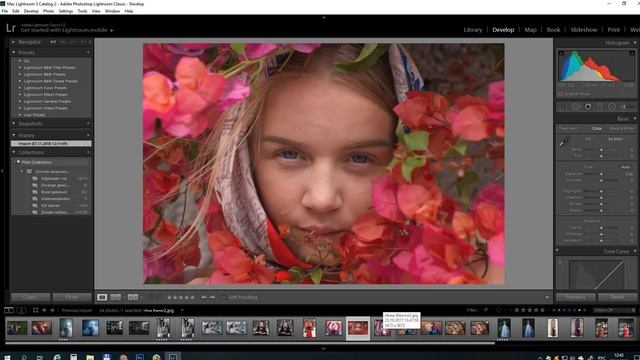This screenshot has width=640, height=360.
Task: Select the next photo arrow in toolbar
Action: (212, 297)
